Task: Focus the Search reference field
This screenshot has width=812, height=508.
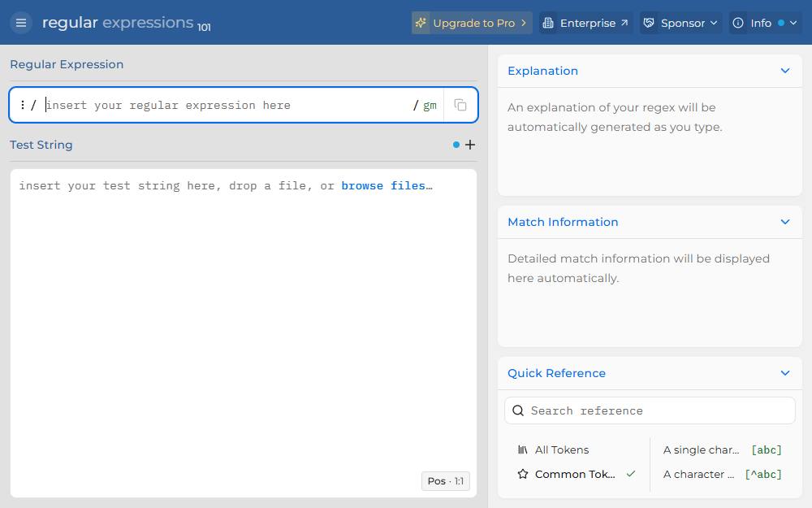Action: pos(650,410)
